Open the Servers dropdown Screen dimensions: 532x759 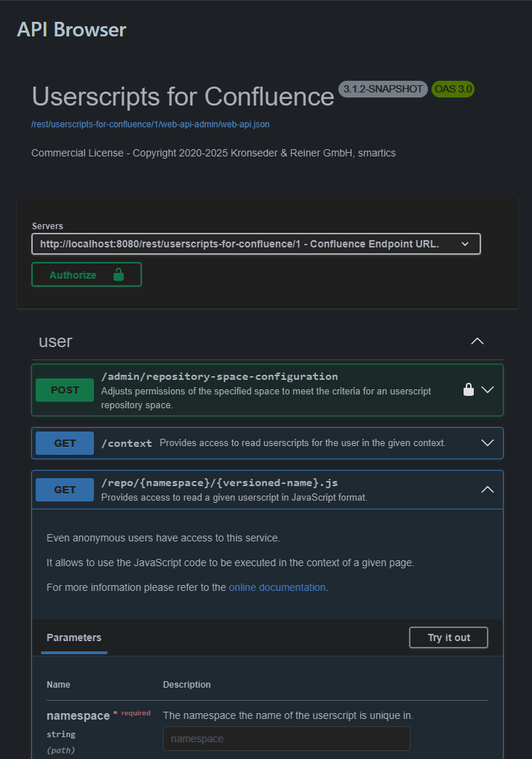pyautogui.click(x=256, y=244)
